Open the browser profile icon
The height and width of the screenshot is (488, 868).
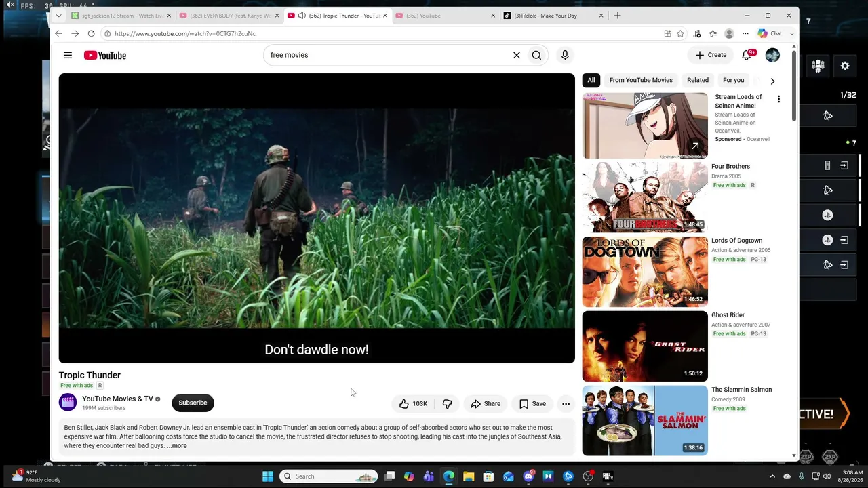click(x=729, y=33)
